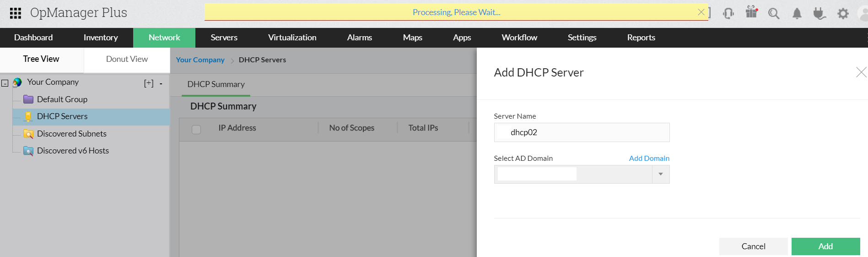Open the Servers menu

(224, 38)
